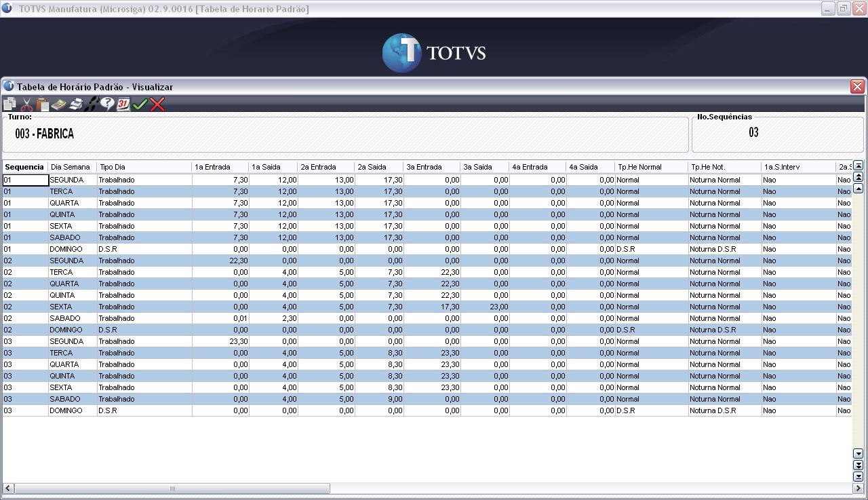The width and height of the screenshot is (868, 500).
Task: Click the printer icon
Action: (76, 104)
